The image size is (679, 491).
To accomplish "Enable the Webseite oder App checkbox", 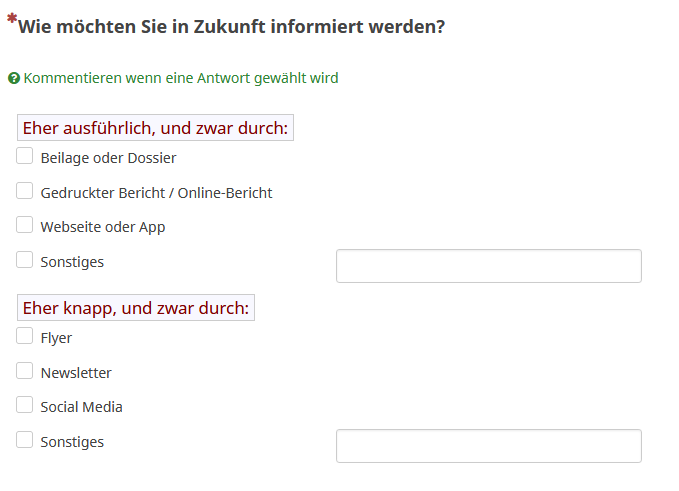I will [x=25, y=225].
